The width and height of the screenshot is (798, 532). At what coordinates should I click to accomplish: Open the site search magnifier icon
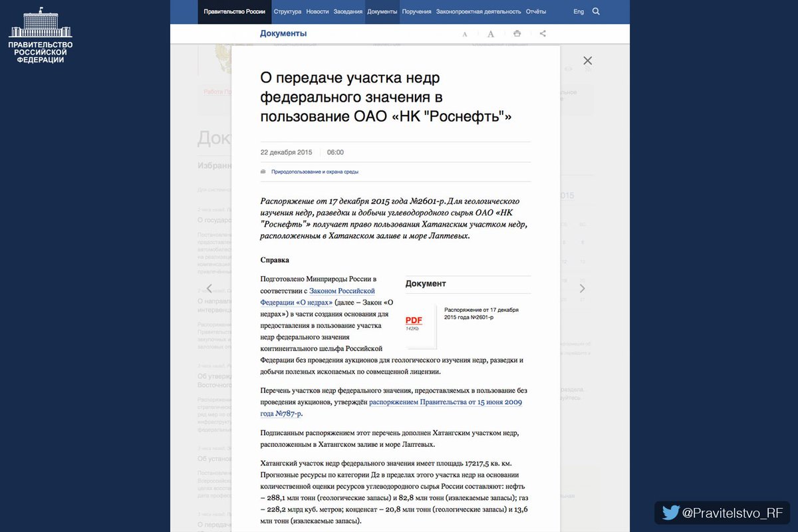(x=596, y=11)
